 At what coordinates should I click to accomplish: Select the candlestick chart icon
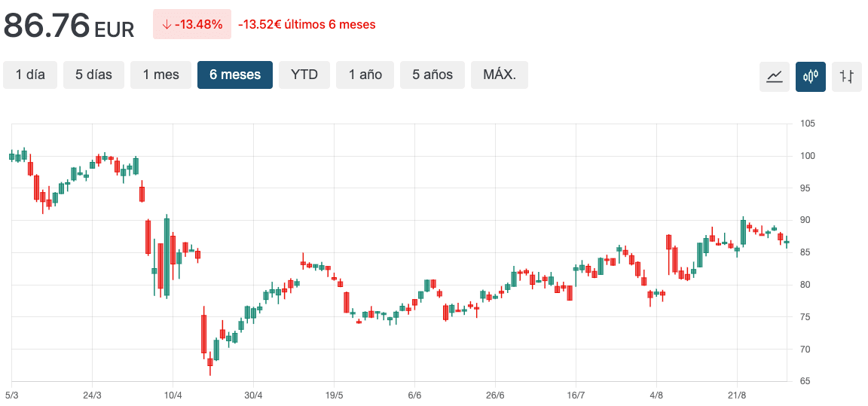[811, 76]
